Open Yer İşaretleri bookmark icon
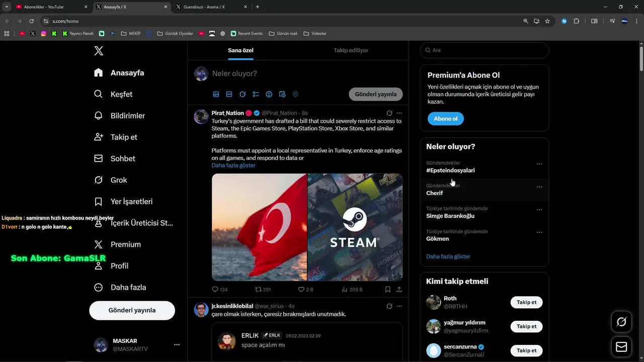 tap(99, 202)
